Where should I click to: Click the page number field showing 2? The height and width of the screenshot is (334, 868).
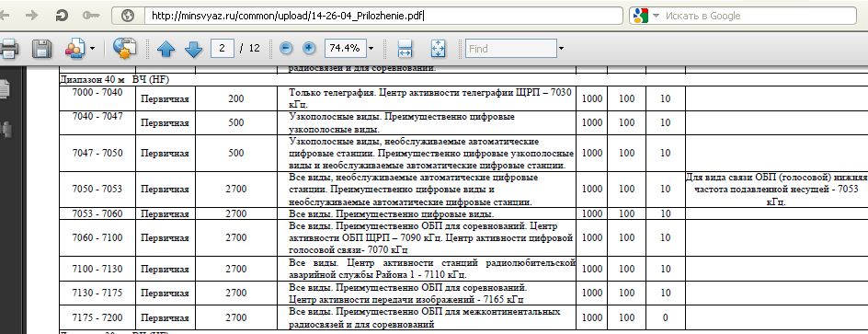[222, 48]
